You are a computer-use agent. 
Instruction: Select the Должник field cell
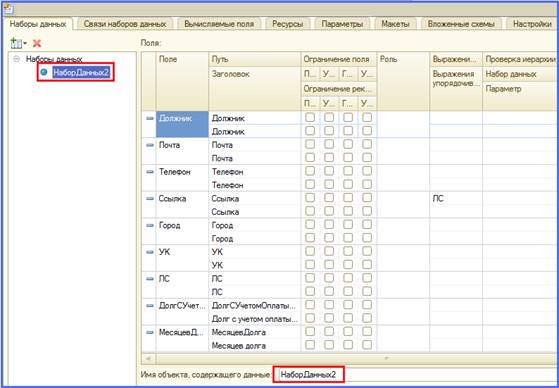(x=182, y=124)
